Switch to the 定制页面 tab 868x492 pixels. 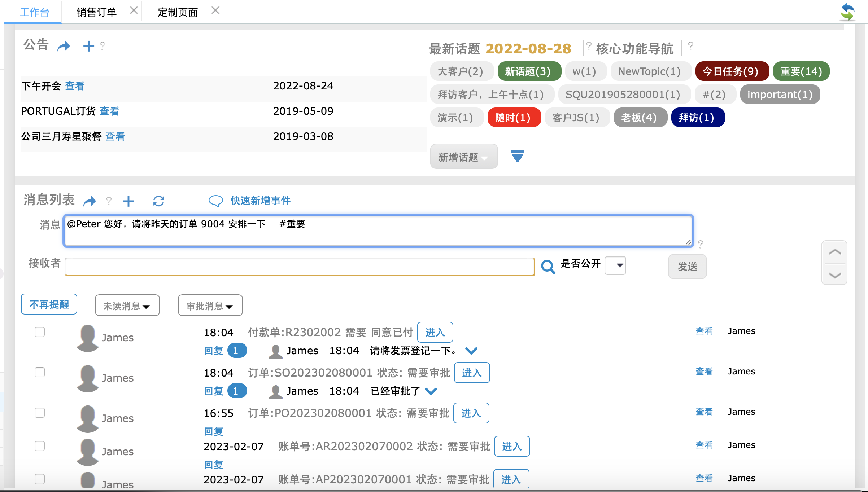pos(178,12)
